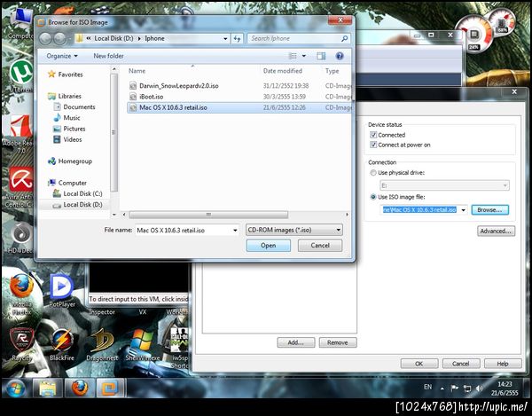
Task: Open the blue Help question icon
Action: click(x=340, y=56)
